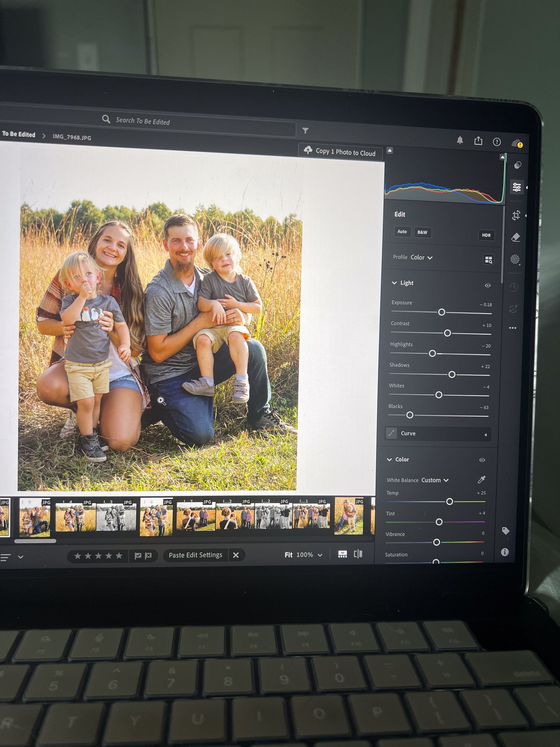Open the notifications bell

[x=460, y=140]
